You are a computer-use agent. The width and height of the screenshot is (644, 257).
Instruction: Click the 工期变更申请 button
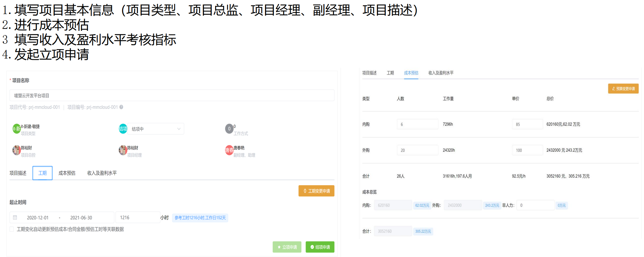click(316, 191)
